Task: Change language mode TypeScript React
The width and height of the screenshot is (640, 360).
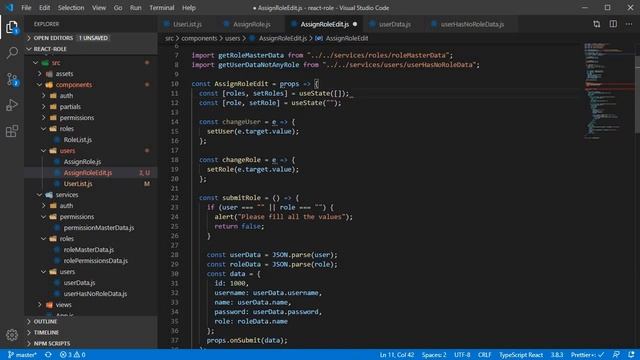Action: coord(521,355)
